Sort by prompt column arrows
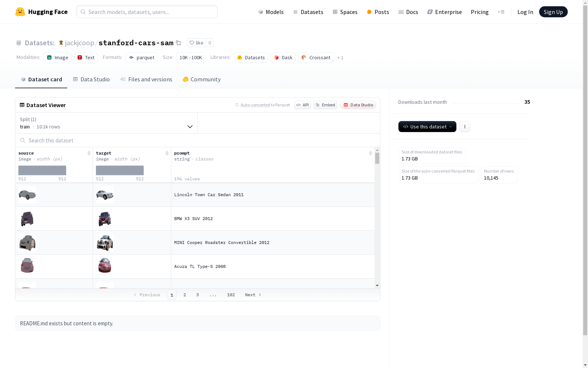The width and height of the screenshot is (588, 368). 370,153
